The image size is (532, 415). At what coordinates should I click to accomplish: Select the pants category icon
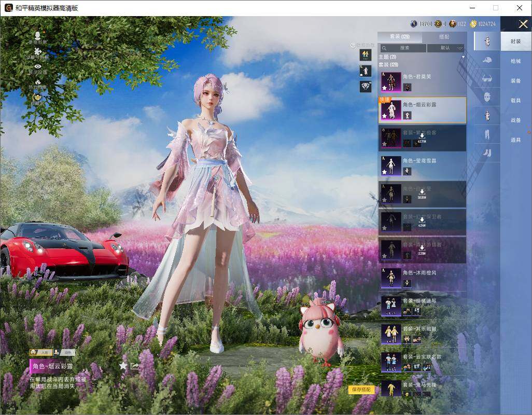[x=487, y=134]
